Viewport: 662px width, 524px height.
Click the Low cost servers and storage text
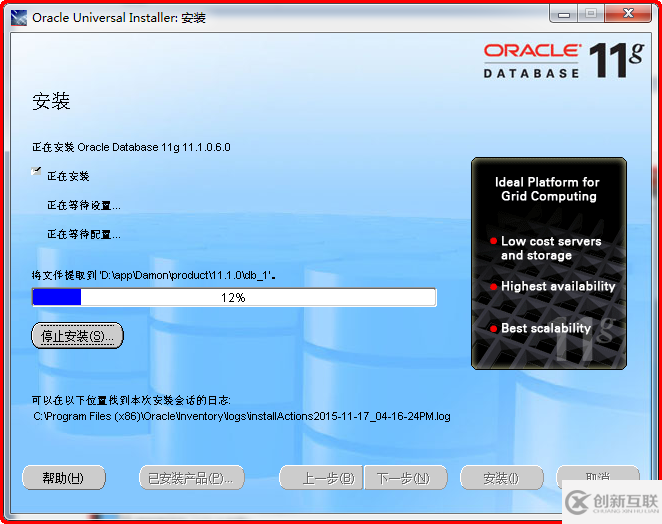tap(551, 248)
